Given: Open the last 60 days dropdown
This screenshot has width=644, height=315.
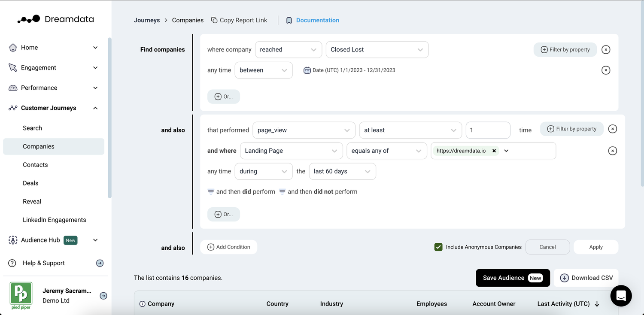Looking at the screenshot, I should 343,171.
